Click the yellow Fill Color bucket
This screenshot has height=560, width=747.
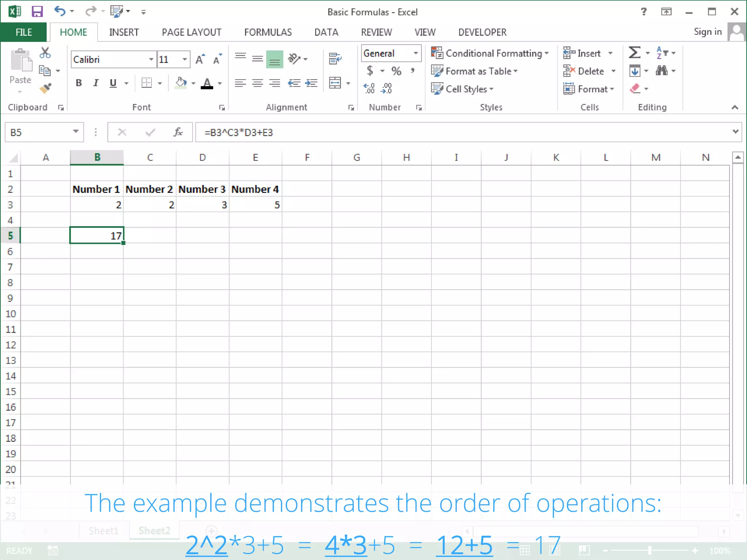click(x=181, y=83)
